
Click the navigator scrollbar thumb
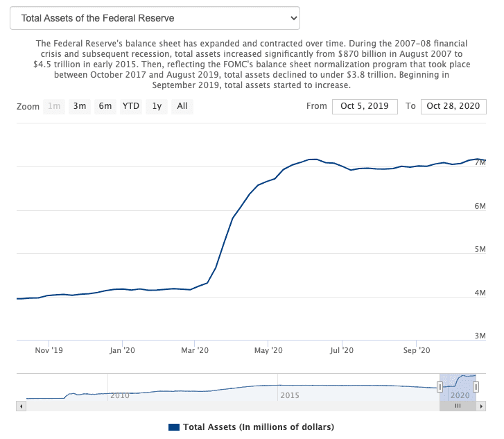(458, 406)
